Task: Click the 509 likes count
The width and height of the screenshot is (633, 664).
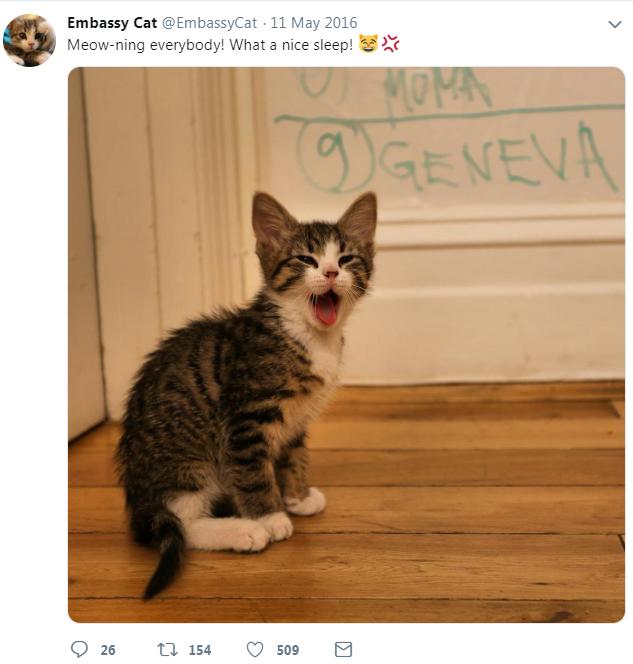Action: point(288,650)
